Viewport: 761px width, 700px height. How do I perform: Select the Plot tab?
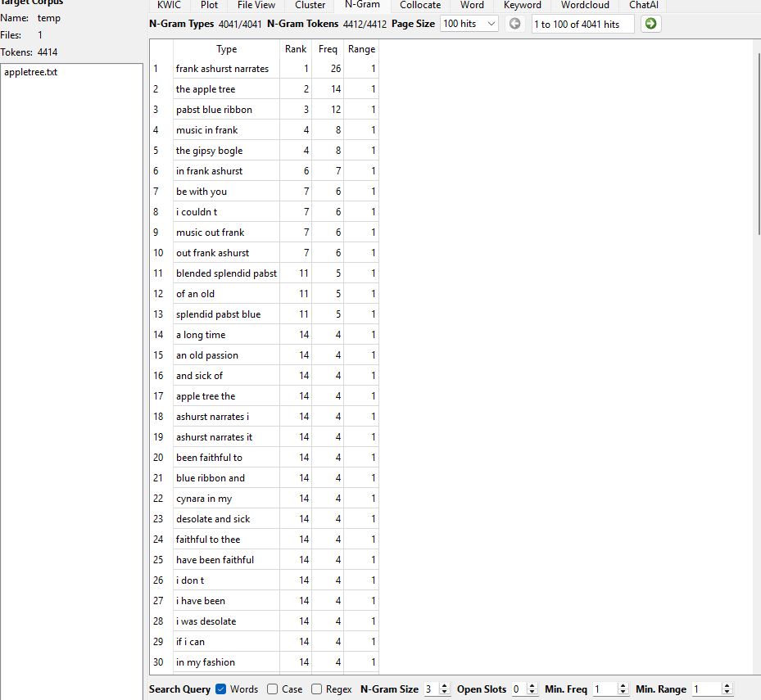pos(209,6)
